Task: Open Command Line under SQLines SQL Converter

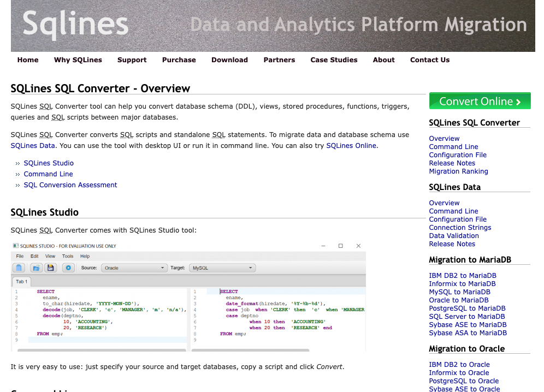Action: coord(453,147)
